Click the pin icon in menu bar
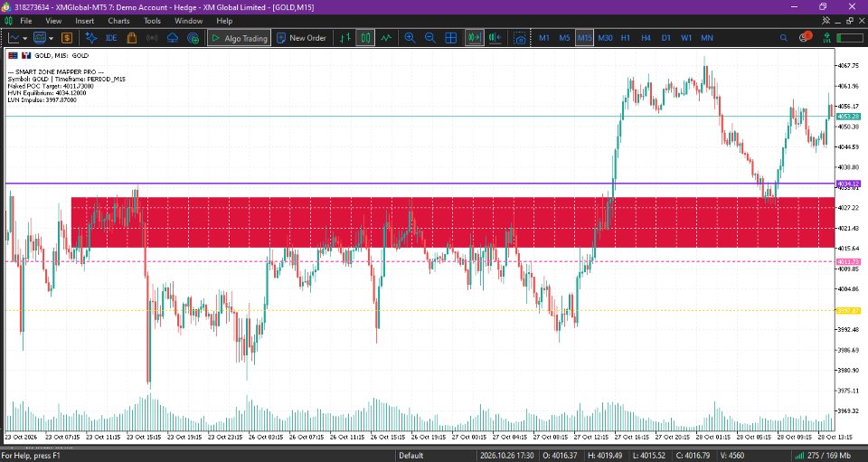 click(826, 21)
